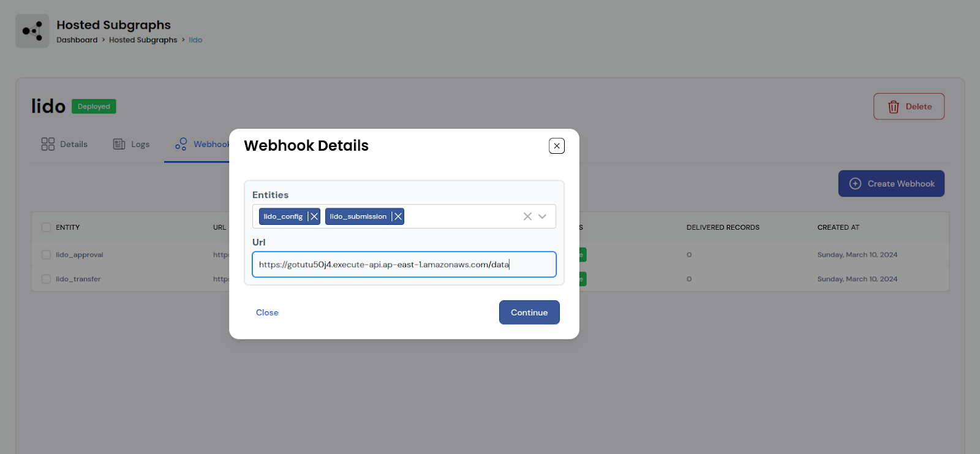This screenshot has width=980, height=454.
Task: Click the plus icon on Create Webhook
Action: (x=855, y=184)
